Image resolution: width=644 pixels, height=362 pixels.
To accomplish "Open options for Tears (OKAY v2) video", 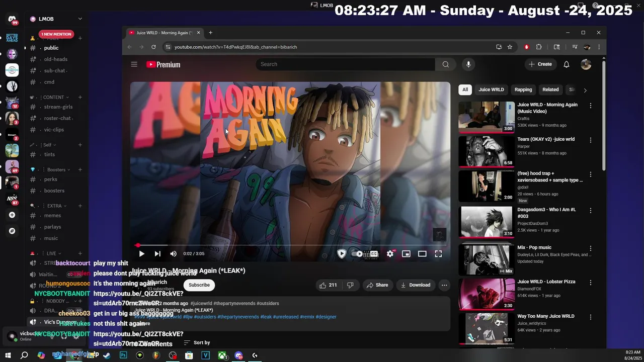I will point(591,140).
